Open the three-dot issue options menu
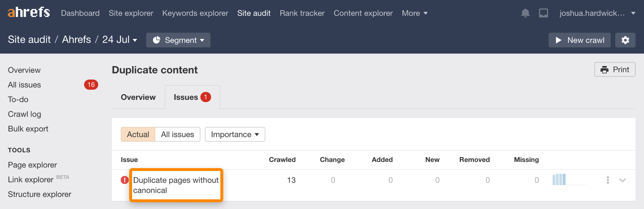The image size is (644, 209). [608, 180]
